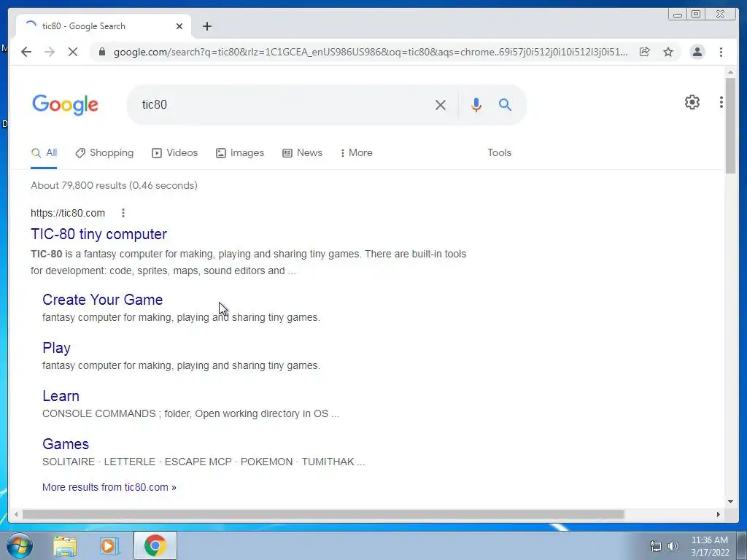
Task: Click the forward navigation arrow
Action: pyautogui.click(x=50, y=52)
